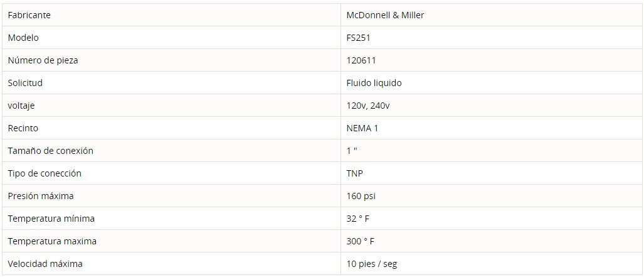Image resolution: width=644 pixels, height=277 pixels.
Task: Select the 300 ° F value
Action: click(360, 242)
